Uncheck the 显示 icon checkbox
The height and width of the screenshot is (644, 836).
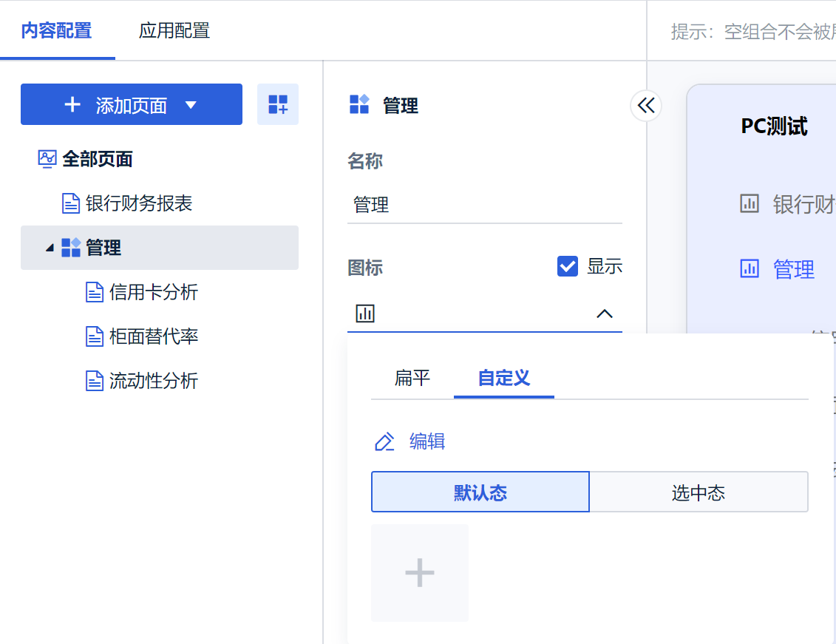pos(568,266)
